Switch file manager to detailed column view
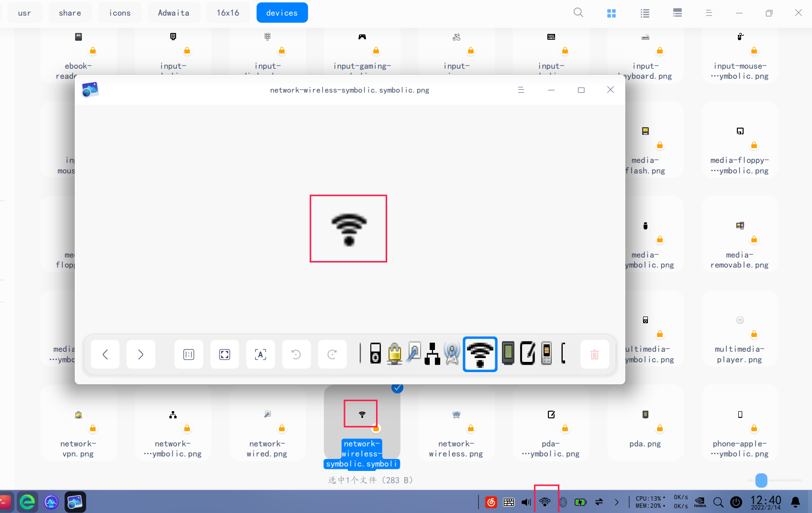Screen dimensions: 812x513 click(x=678, y=13)
